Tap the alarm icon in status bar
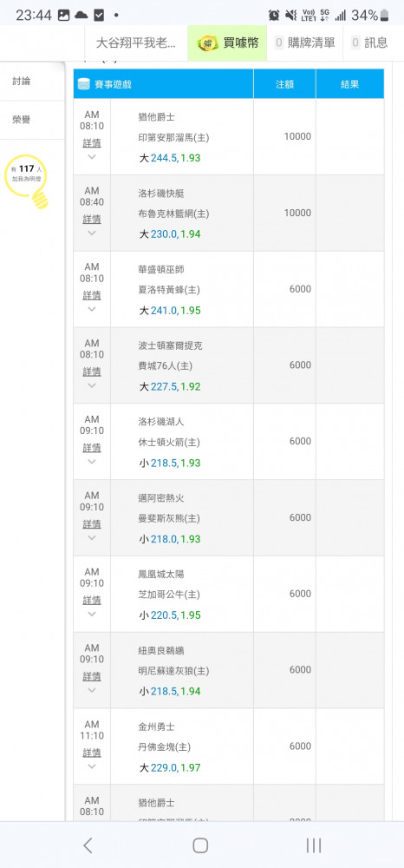 tap(274, 16)
